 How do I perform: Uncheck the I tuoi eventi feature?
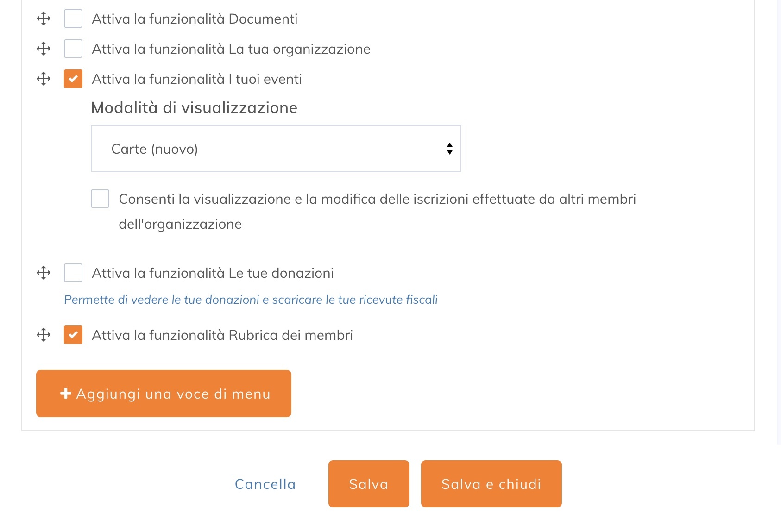pos(73,79)
